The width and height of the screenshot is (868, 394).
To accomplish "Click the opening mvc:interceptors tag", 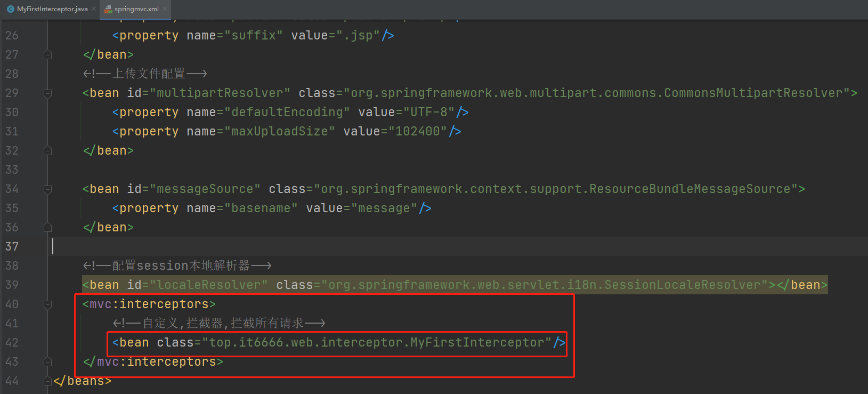I will 149,304.
